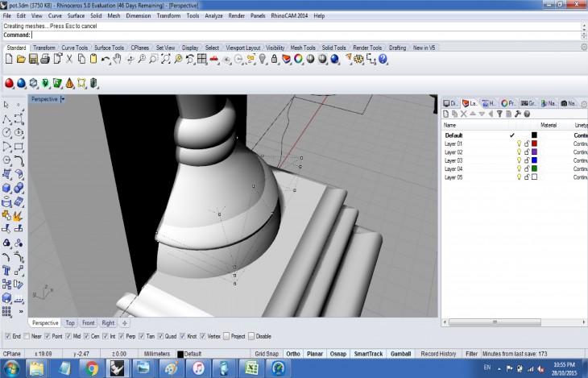Click the Print icon in the toolbar
The image size is (588, 378).
pos(45,59)
